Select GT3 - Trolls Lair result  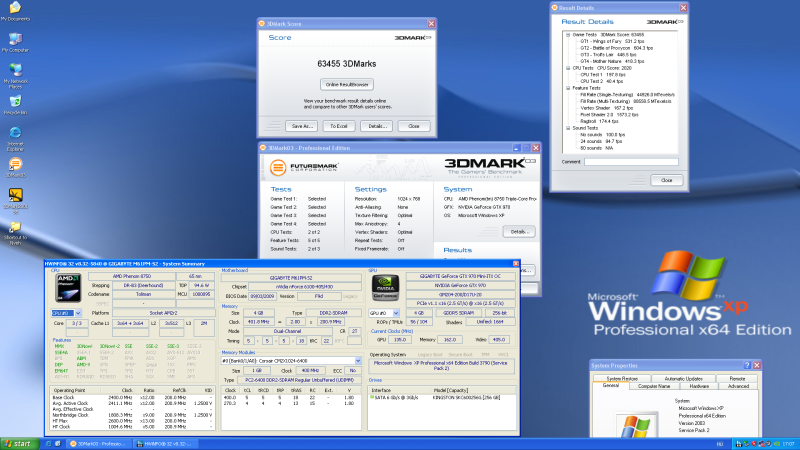pyautogui.click(x=608, y=55)
